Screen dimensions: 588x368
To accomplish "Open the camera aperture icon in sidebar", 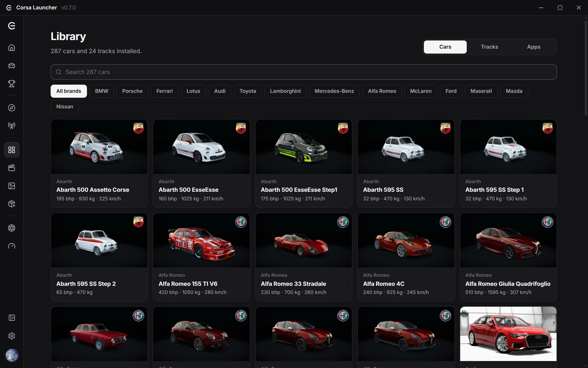I will pyautogui.click(x=12, y=228).
